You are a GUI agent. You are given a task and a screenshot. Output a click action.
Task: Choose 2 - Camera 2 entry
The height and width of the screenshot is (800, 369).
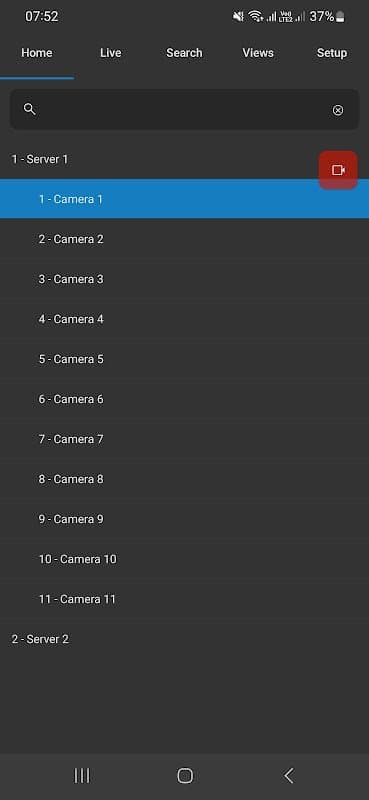click(184, 239)
